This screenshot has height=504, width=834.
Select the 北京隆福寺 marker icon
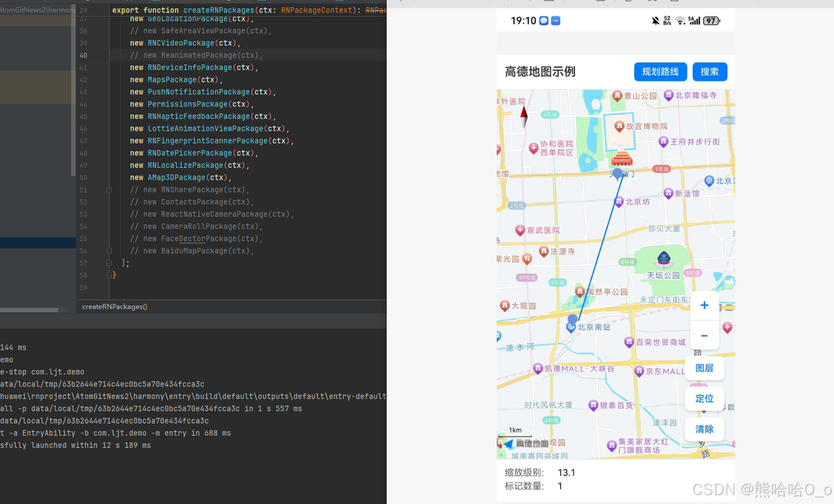[x=669, y=95]
